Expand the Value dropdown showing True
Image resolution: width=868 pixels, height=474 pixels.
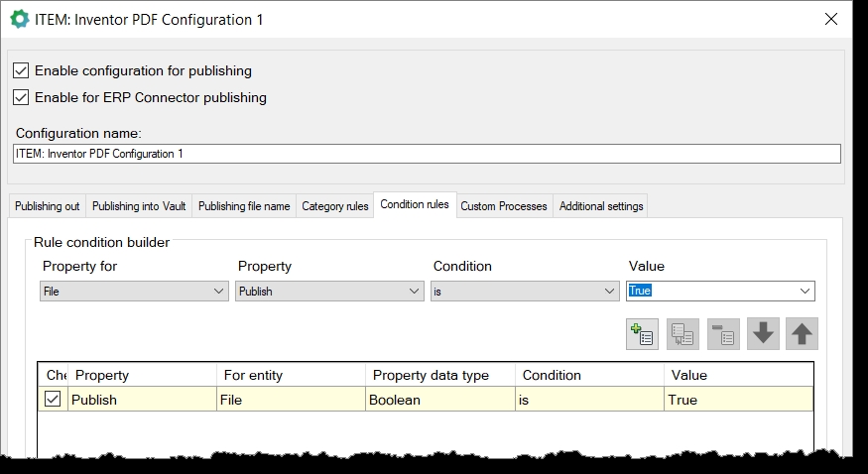coord(806,292)
